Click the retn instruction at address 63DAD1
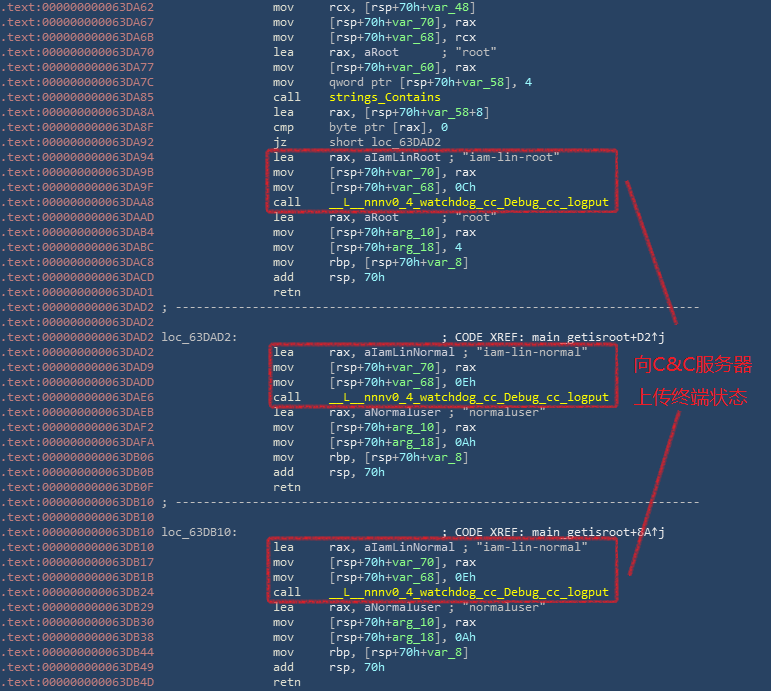 (286, 292)
